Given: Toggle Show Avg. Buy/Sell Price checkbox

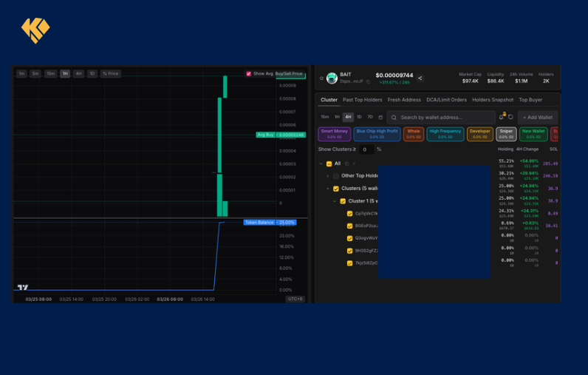Looking at the screenshot, I should tap(248, 73).
